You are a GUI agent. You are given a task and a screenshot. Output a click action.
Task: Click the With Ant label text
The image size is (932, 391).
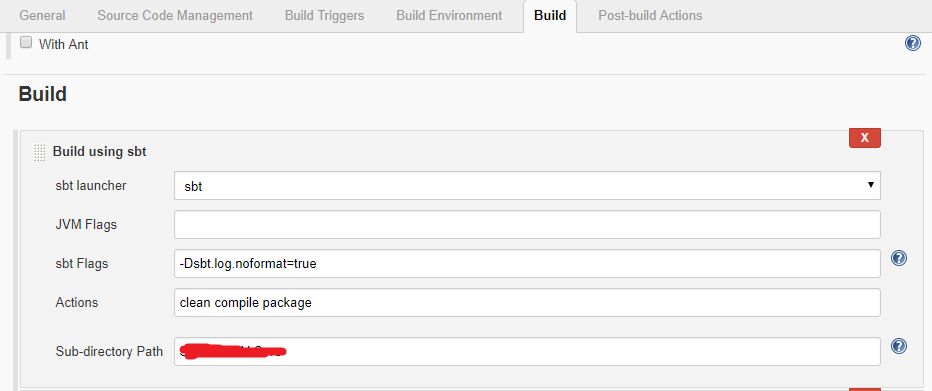(64, 44)
